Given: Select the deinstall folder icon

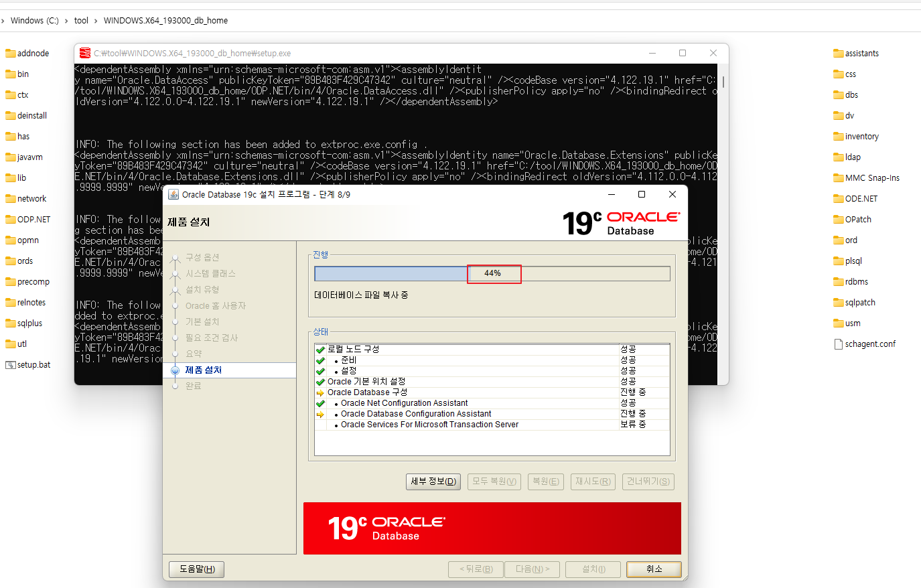Looking at the screenshot, I should (x=11, y=116).
